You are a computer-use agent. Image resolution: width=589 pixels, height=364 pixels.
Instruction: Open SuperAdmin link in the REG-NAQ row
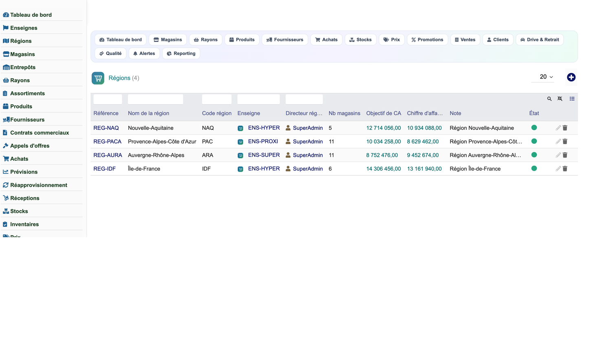click(308, 128)
